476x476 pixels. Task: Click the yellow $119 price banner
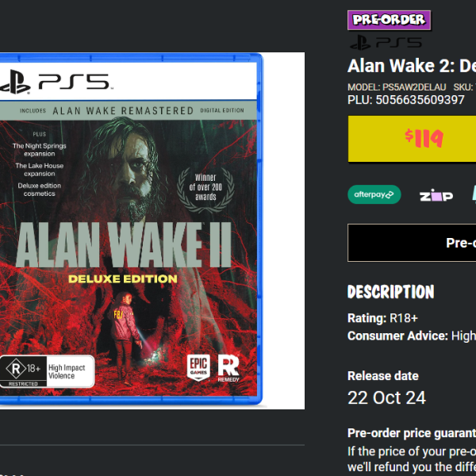click(412, 139)
